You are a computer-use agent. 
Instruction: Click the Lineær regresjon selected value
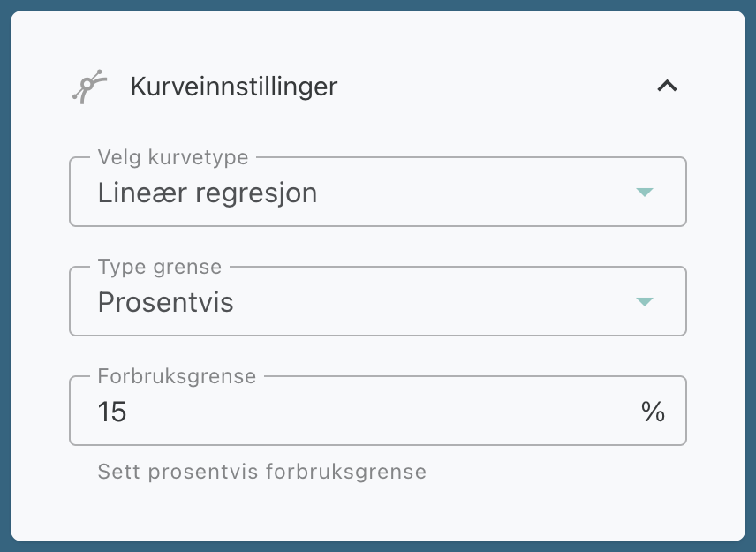tap(208, 193)
